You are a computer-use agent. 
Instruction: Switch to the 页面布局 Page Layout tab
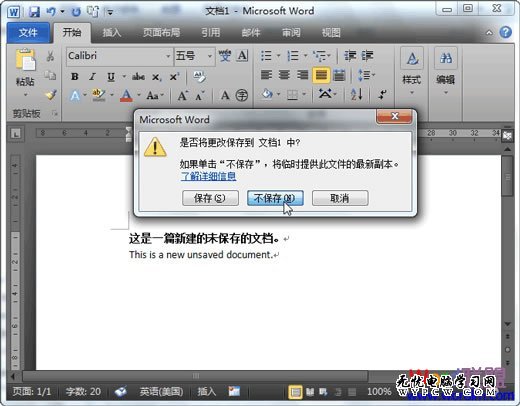pos(162,33)
